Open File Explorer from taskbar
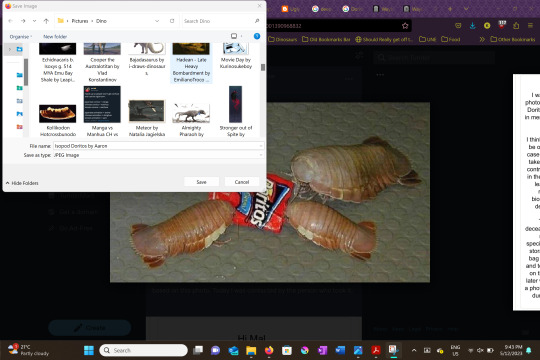Image resolution: width=540 pixels, height=360 pixels. (x=251, y=350)
